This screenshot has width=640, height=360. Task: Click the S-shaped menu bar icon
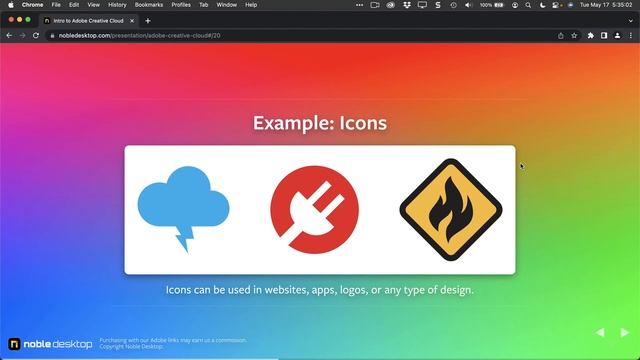tap(438, 5)
